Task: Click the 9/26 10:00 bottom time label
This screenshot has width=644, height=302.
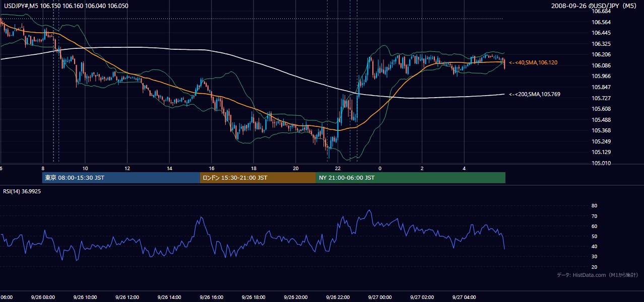Action: click(85, 297)
